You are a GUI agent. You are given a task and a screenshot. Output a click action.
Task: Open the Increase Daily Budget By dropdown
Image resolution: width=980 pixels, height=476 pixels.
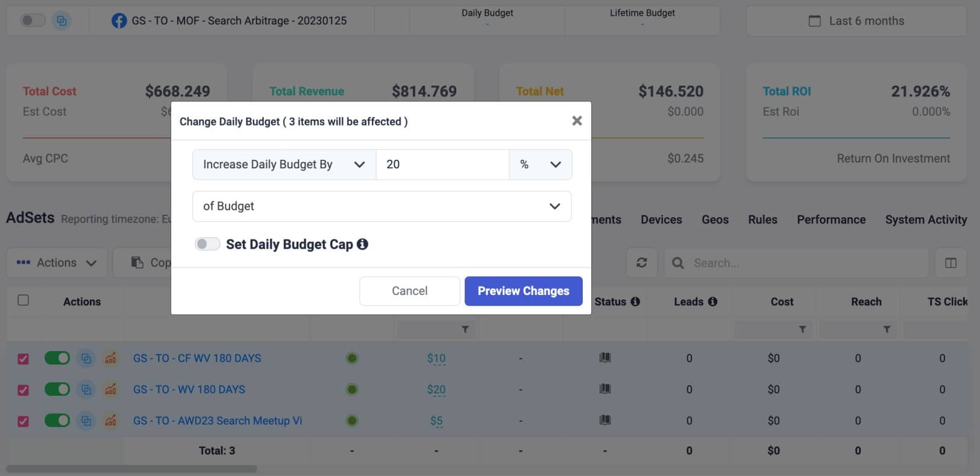[284, 164]
